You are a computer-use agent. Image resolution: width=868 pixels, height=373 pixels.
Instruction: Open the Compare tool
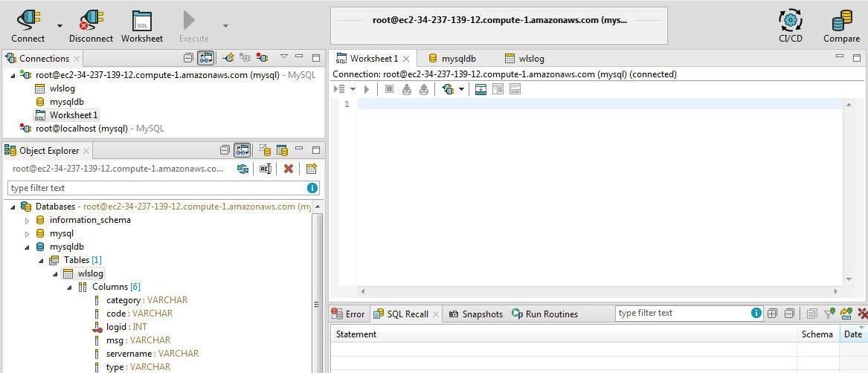(841, 27)
